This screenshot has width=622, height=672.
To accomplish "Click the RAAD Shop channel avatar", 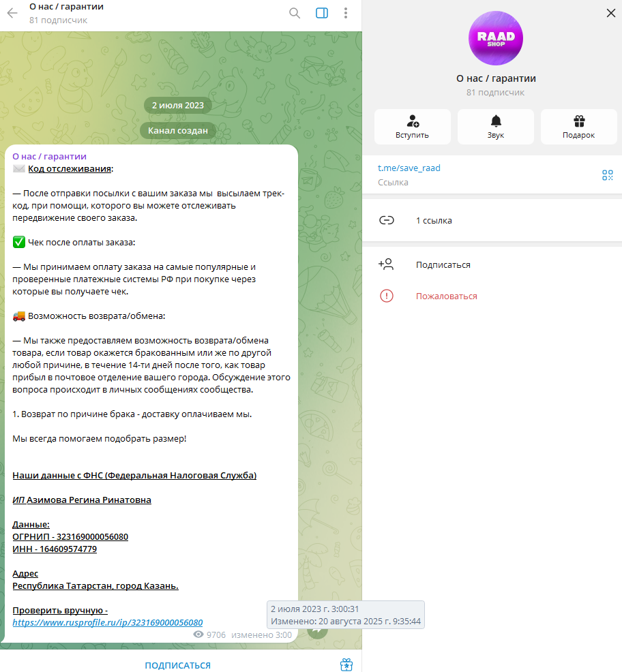I will pyautogui.click(x=495, y=38).
